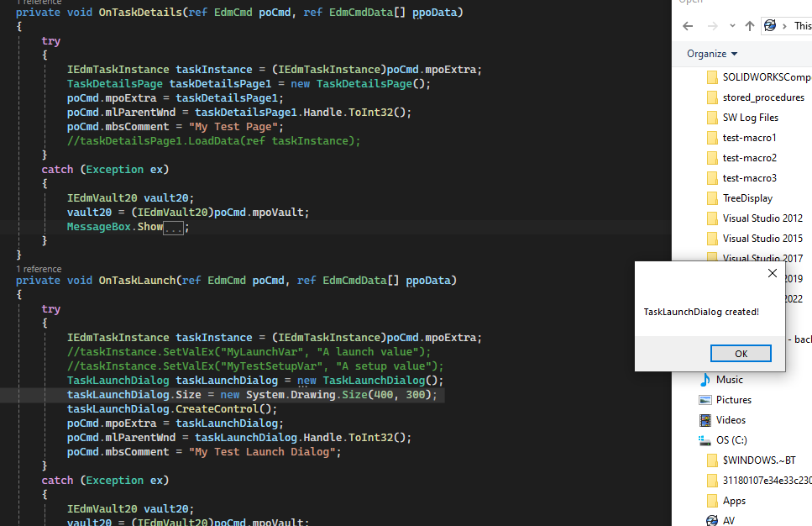Click the OnTaskLaunch method name

point(137,281)
